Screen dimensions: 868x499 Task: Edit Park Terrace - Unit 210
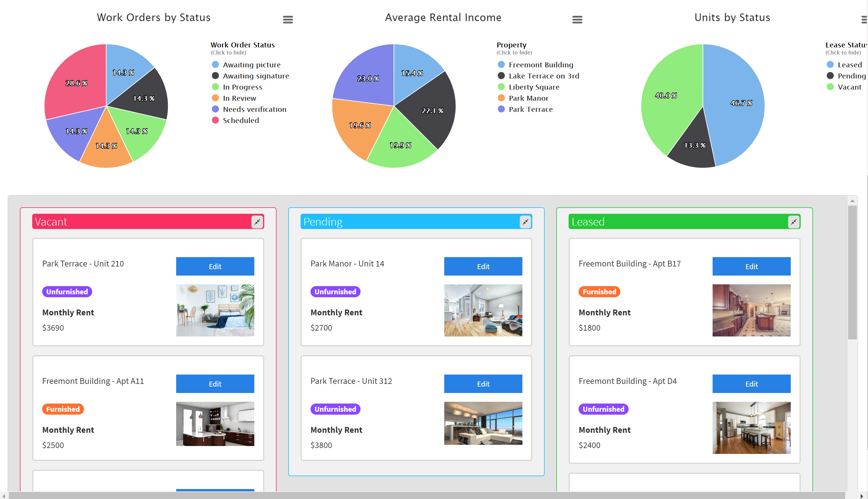tap(215, 266)
